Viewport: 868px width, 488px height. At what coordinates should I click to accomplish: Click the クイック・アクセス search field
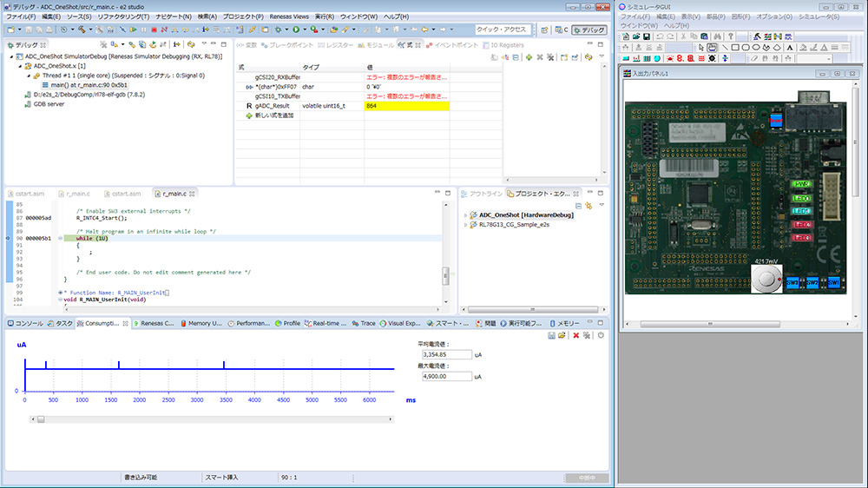click(503, 30)
